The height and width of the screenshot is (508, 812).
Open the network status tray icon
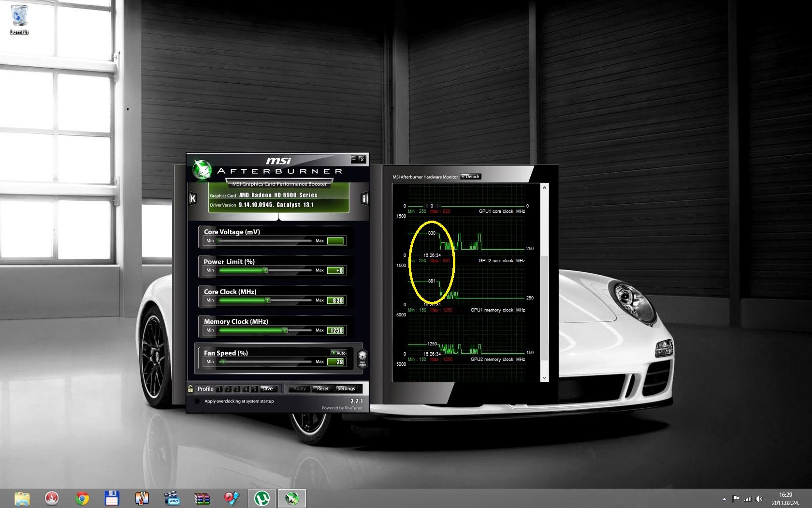(748, 499)
